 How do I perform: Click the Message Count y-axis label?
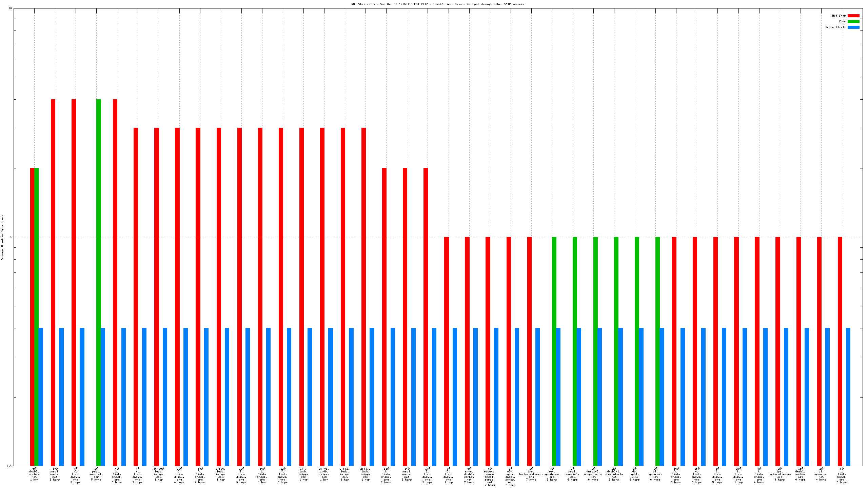pos(2,237)
